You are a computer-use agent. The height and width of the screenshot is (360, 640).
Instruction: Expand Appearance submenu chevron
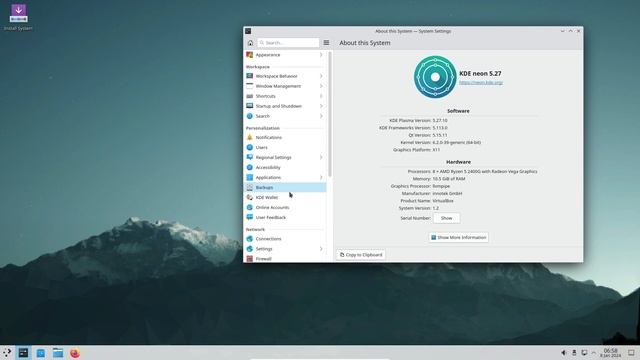click(321, 55)
